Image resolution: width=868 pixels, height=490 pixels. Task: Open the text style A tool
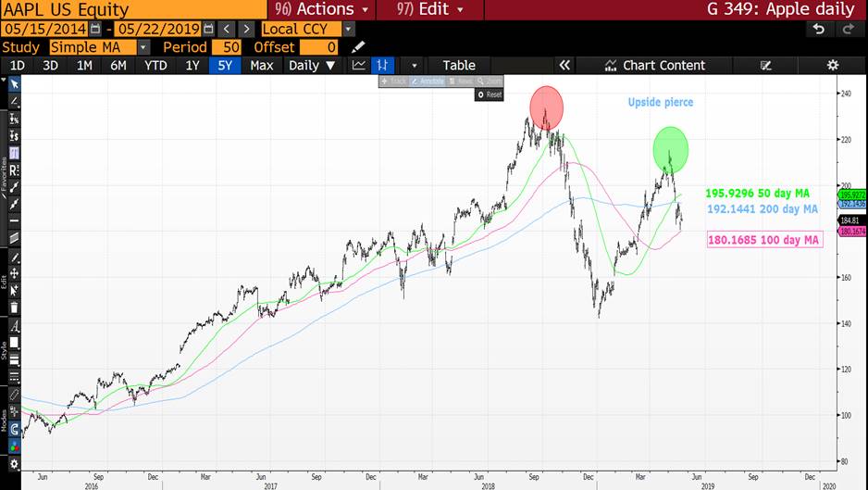coord(15,326)
